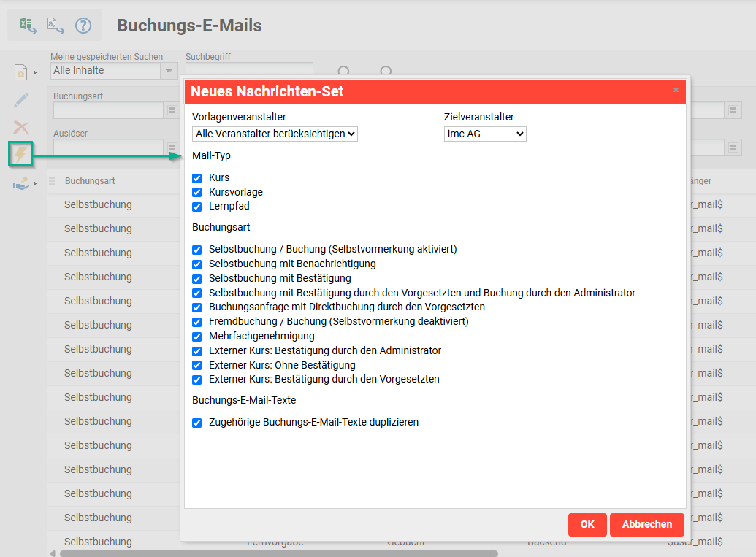Expand the Meine gespeicherten Suchen dropdown
Viewport: 756px width, 557px height.
point(169,71)
